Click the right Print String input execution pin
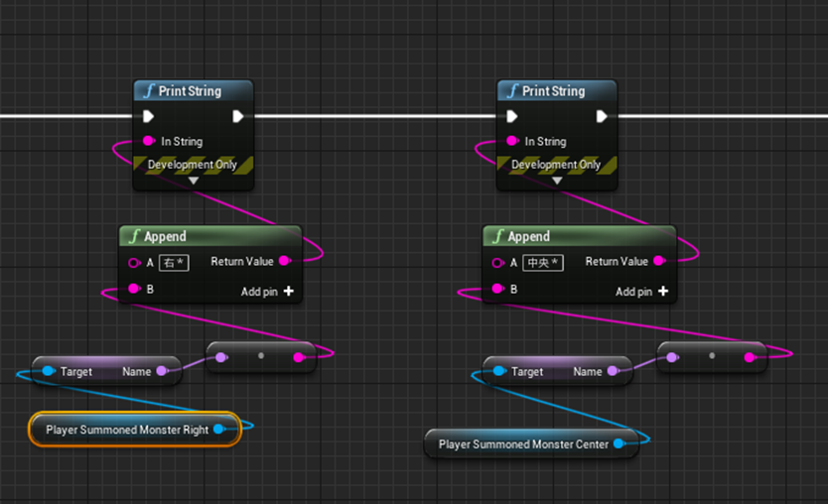Viewport: 828px width, 504px height. (x=511, y=116)
